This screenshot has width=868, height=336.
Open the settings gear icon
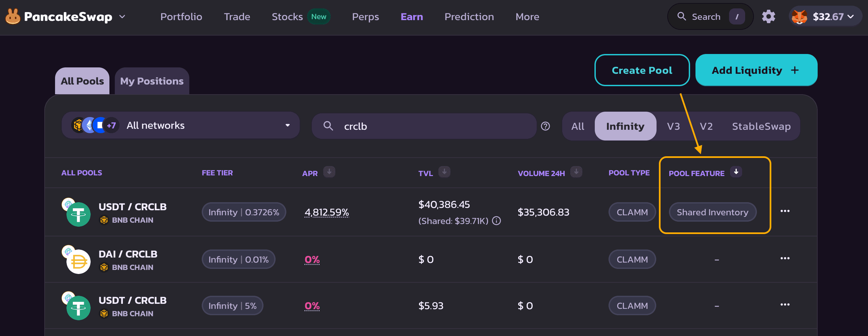(768, 16)
